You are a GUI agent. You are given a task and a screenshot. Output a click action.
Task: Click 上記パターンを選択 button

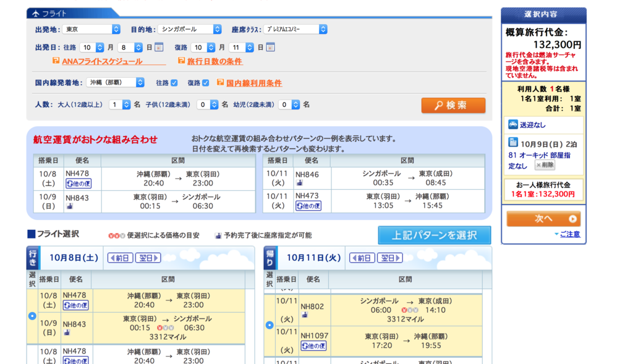coord(435,235)
